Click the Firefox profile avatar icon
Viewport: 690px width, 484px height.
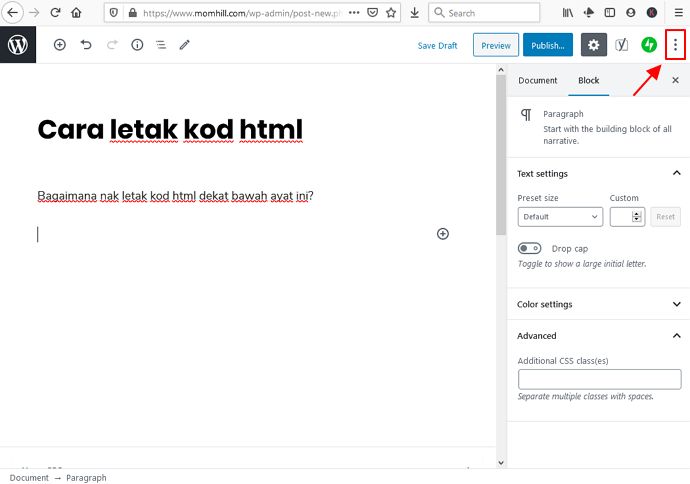652,12
